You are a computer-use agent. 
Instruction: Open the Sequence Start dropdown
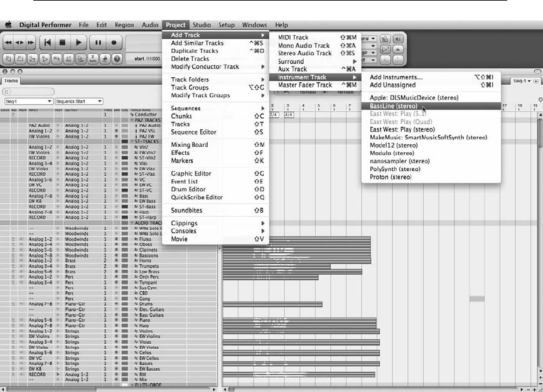click(78, 102)
